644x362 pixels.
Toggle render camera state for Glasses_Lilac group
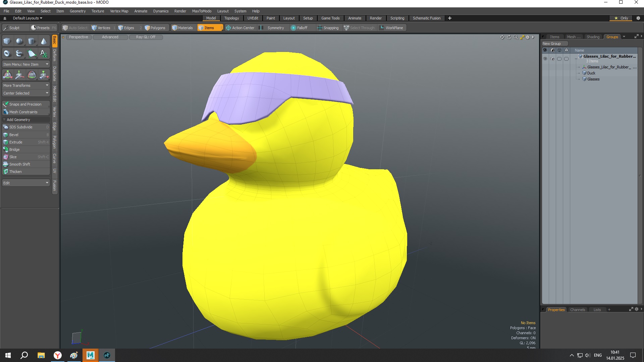pos(552,59)
